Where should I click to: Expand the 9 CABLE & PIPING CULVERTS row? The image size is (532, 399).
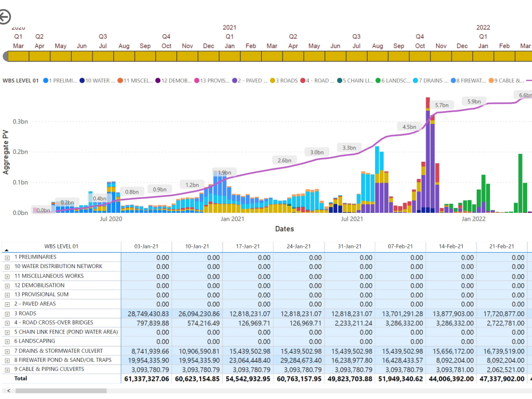pyautogui.click(x=7, y=370)
